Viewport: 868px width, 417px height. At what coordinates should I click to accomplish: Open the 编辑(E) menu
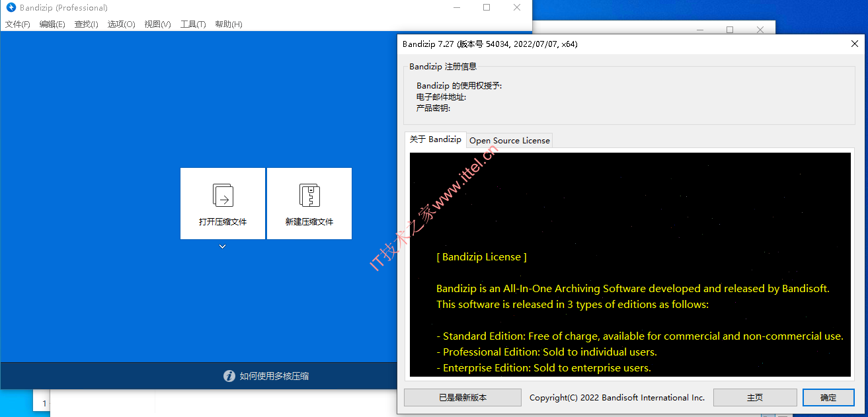(52, 24)
